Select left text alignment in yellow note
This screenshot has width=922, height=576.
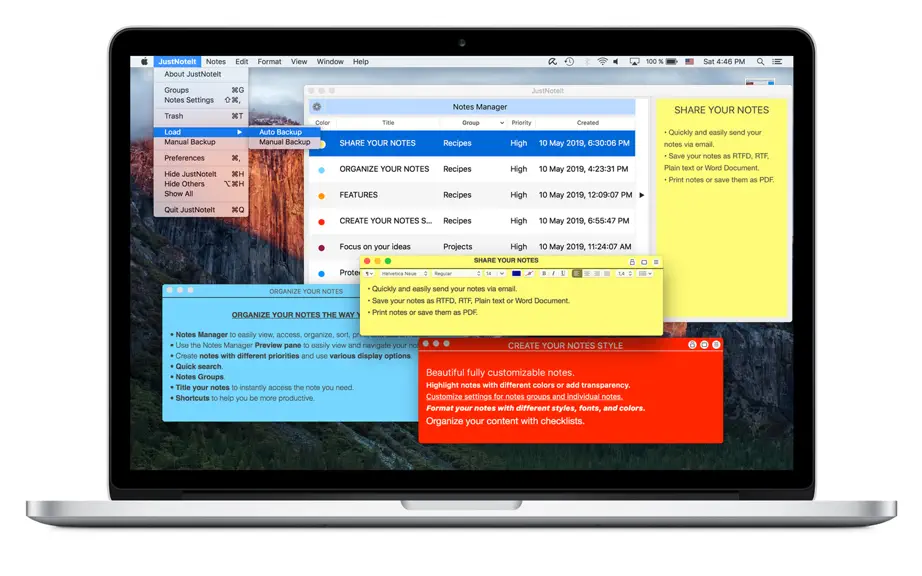pyautogui.click(x=577, y=273)
